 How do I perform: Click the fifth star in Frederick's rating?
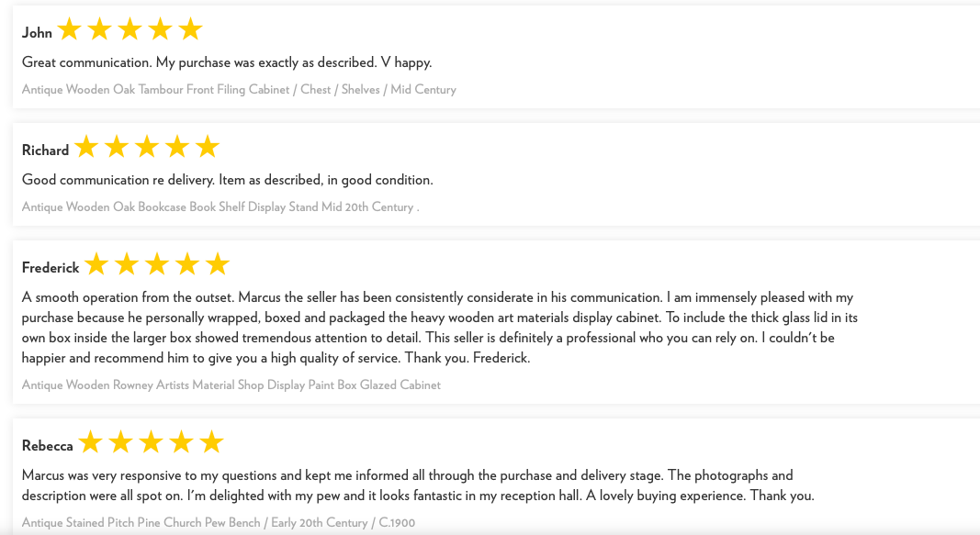pyautogui.click(x=218, y=264)
